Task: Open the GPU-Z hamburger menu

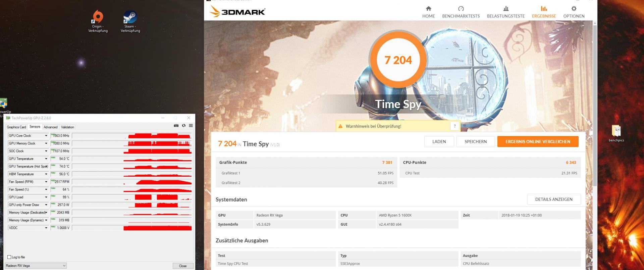Action: click(191, 126)
